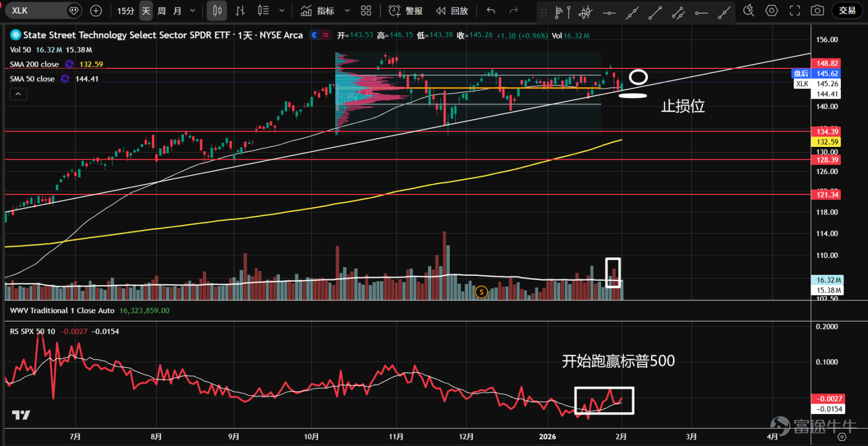Viewport: 868px width, 446px height.
Task: Select the 天 daily timeframe
Action: click(x=146, y=11)
